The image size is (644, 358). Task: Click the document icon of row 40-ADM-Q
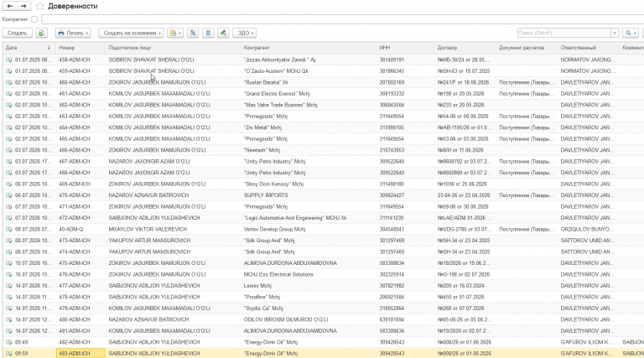[9, 229]
